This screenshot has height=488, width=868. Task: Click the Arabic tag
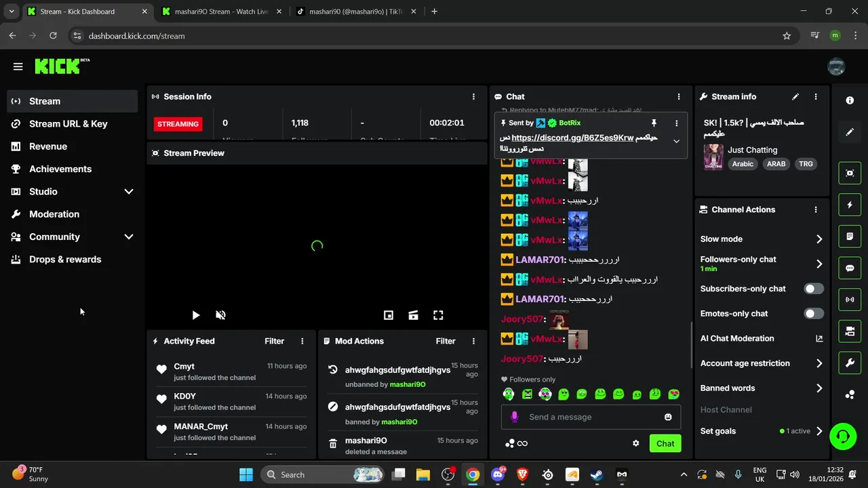(x=743, y=164)
